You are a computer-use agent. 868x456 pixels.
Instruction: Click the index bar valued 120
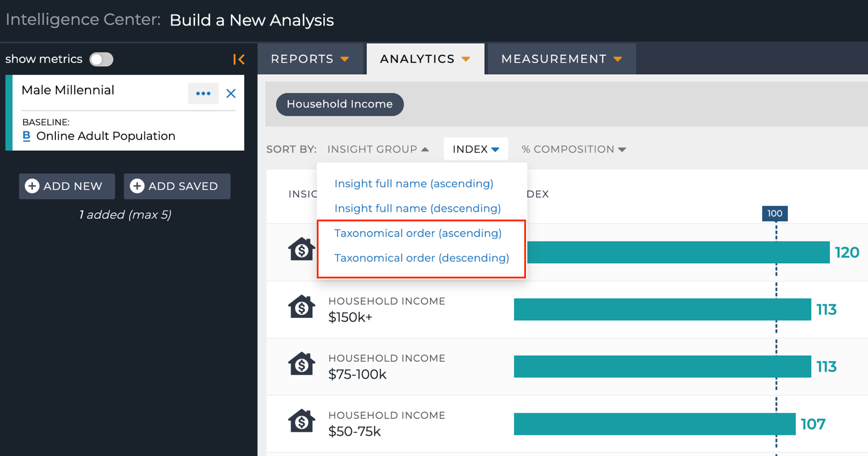pos(678,252)
